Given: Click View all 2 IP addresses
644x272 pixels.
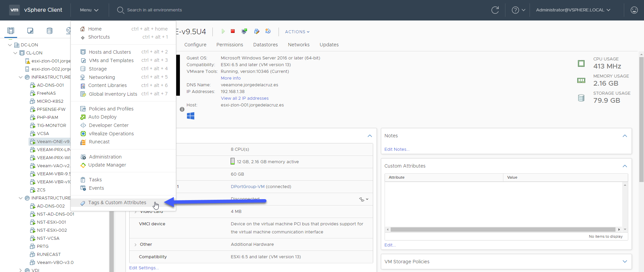Looking at the screenshot, I should pyautogui.click(x=245, y=98).
